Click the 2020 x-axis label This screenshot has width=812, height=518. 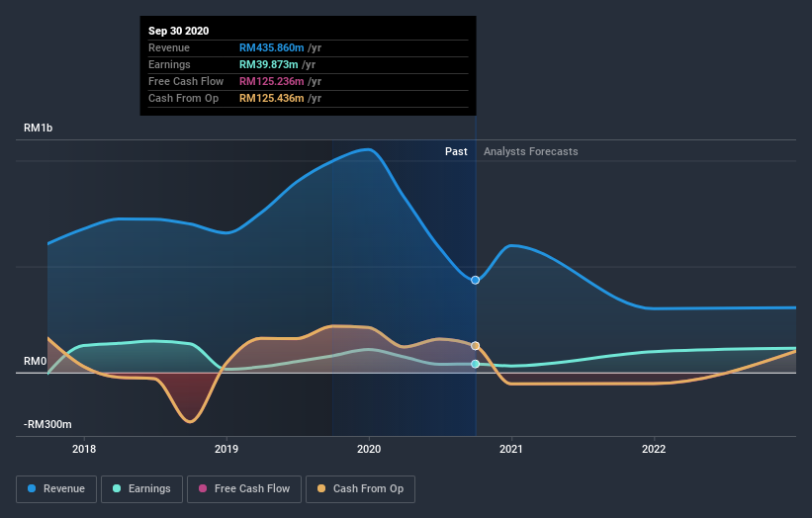click(x=369, y=449)
